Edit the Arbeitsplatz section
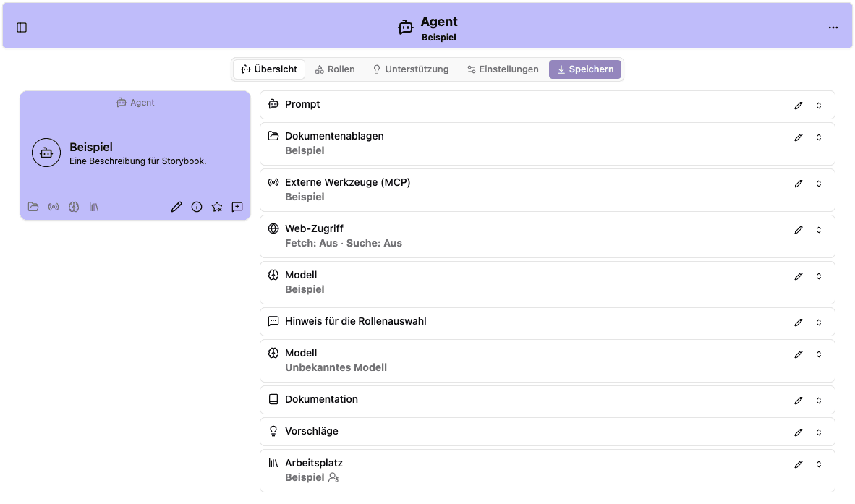The width and height of the screenshot is (855, 504). (799, 464)
